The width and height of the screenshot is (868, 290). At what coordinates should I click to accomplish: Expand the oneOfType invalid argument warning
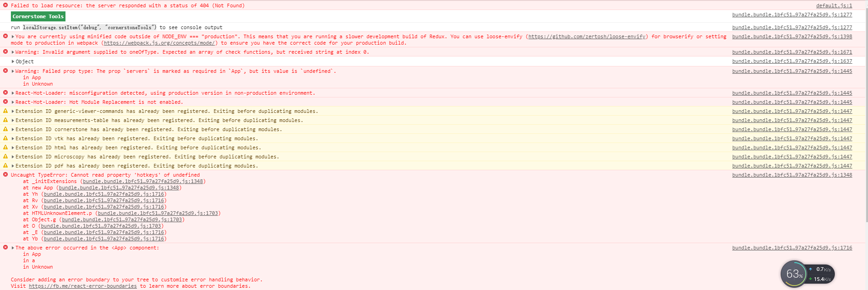click(13, 52)
